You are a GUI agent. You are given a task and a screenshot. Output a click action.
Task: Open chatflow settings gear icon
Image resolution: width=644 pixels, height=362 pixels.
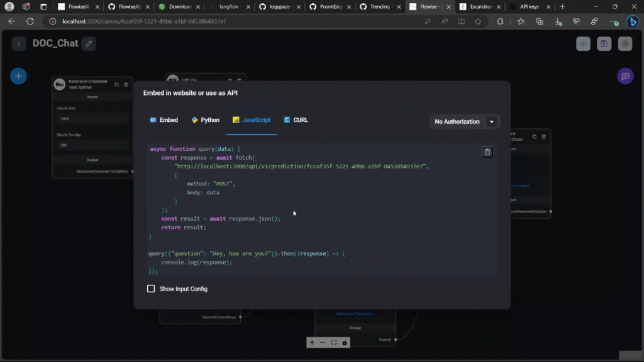tap(625, 44)
